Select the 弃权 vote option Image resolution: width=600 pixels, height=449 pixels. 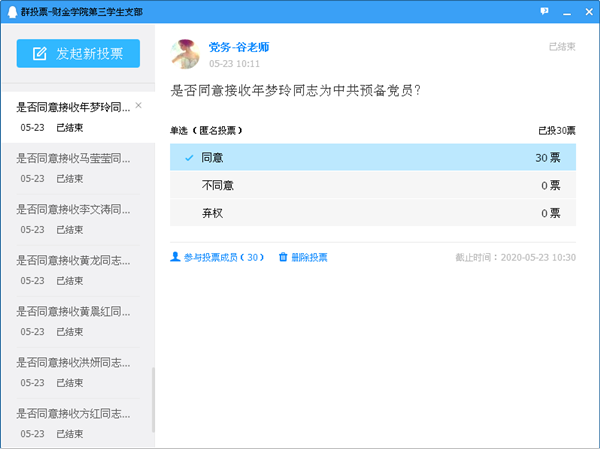pyautogui.click(x=373, y=213)
